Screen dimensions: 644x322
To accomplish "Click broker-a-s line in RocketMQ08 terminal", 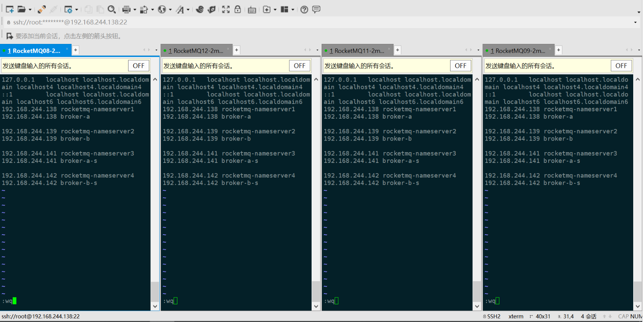I will [49, 161].
